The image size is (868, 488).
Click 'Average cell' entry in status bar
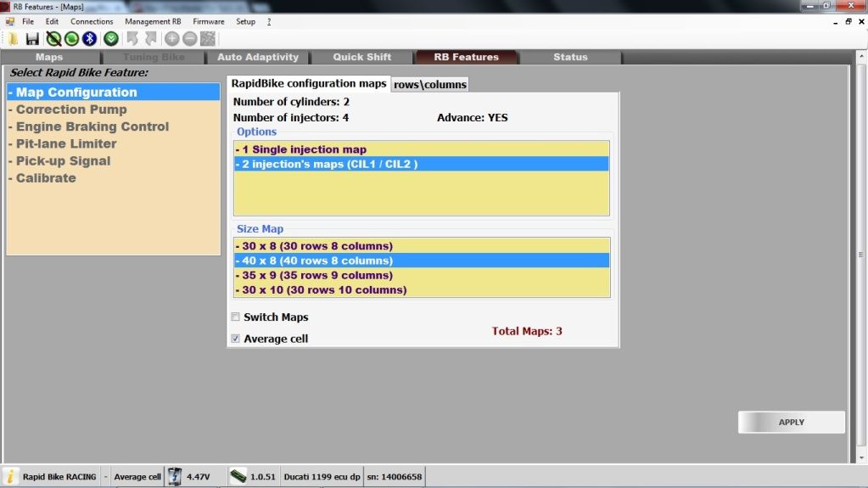[x=137, y=476]
